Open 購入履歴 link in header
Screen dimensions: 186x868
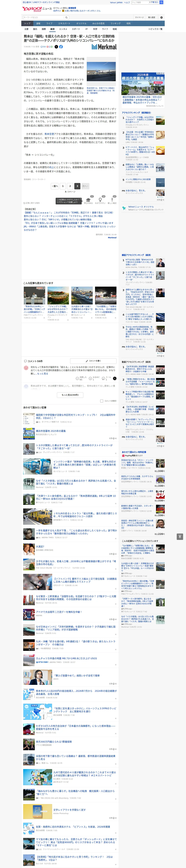tap(152, 18)
